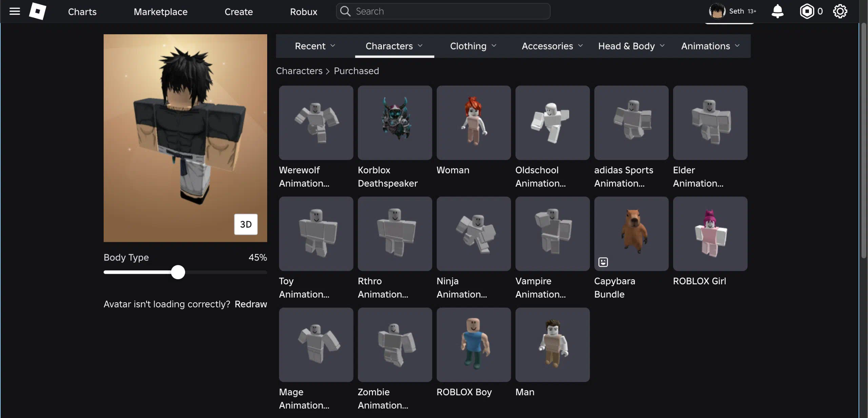
Task: Switch to the Animations tab
Action: 711,46
